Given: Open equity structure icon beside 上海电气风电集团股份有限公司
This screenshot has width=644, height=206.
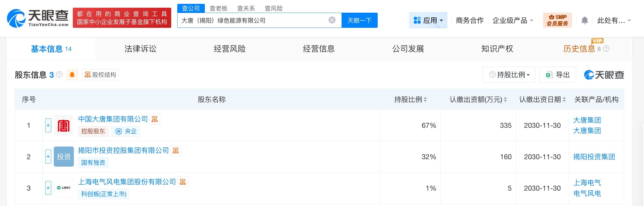Looking at the screenshot, I should [x=183, y=182].
